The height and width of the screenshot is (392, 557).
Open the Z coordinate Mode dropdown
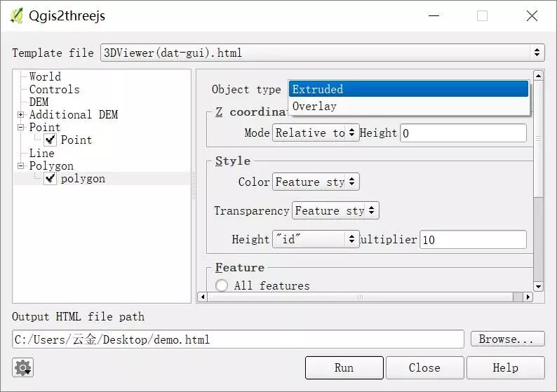click(x=316, y=133)
